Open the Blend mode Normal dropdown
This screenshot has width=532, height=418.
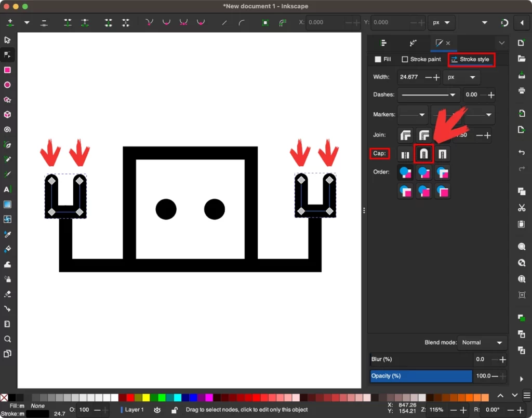(x=482, y=342)
